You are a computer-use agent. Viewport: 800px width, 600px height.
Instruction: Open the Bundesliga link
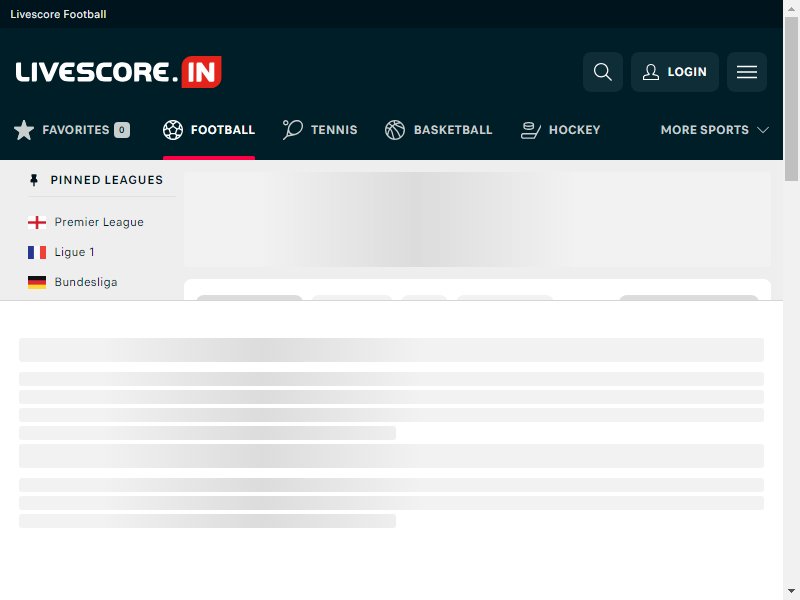[86, 282]
